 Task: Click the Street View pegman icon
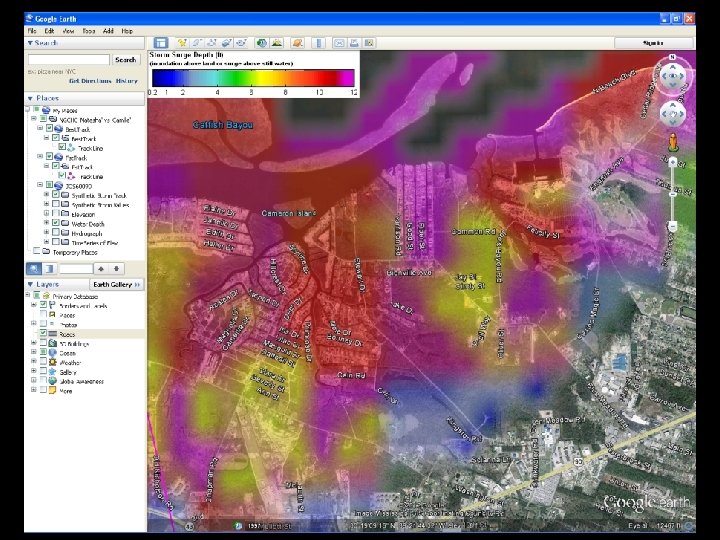coord(674,140)
